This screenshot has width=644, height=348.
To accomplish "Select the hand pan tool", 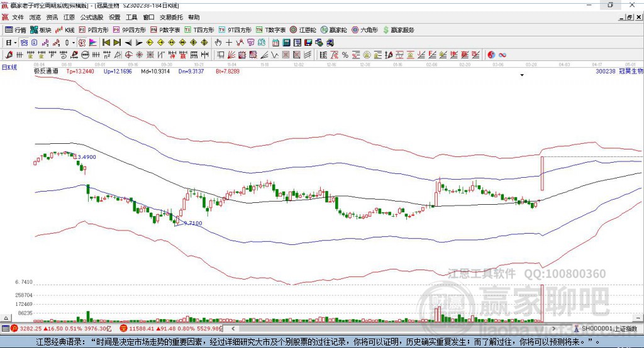I will click(218, 43).
